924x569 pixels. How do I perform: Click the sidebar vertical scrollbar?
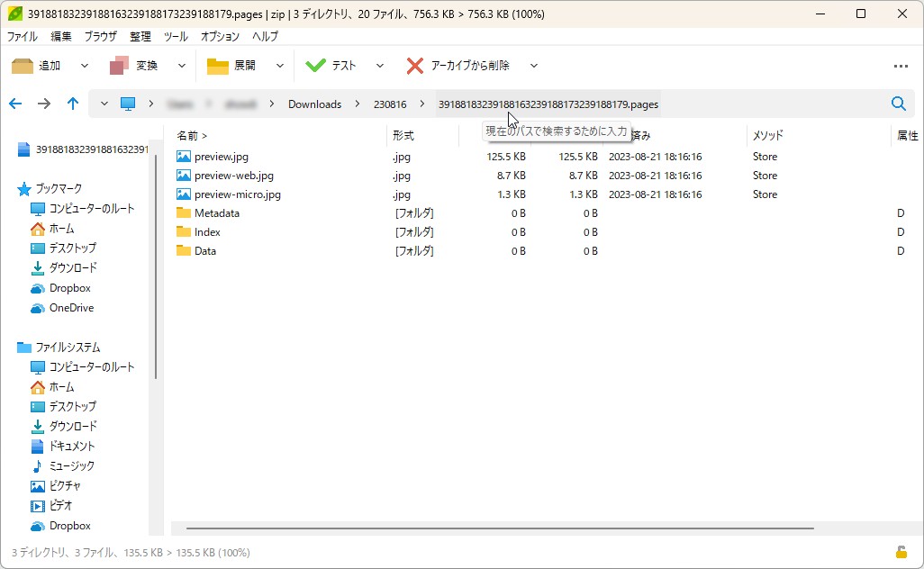pyautogui.click(x=156, y=266)
